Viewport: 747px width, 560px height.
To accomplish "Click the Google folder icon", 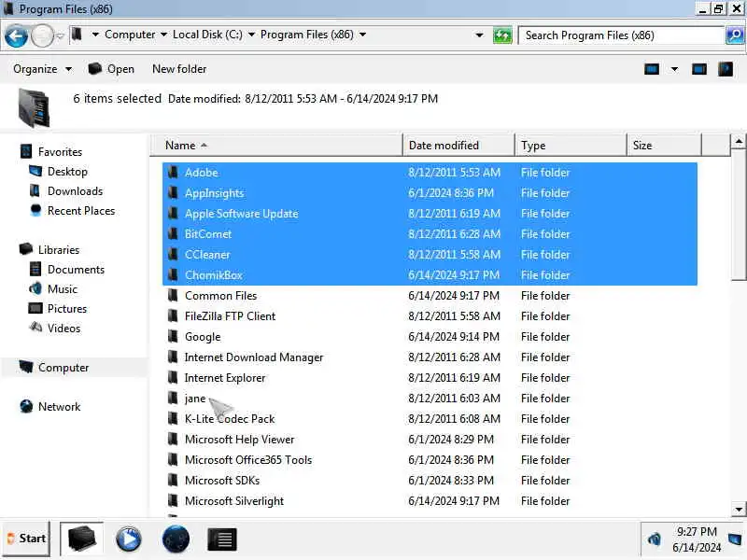I will (x=174, y=336).
